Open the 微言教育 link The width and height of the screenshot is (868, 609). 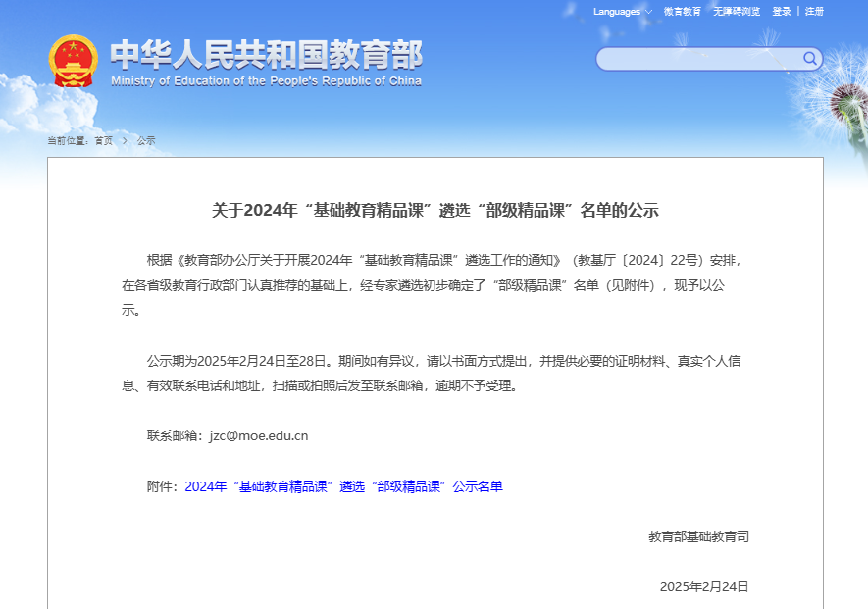(682, 12)
